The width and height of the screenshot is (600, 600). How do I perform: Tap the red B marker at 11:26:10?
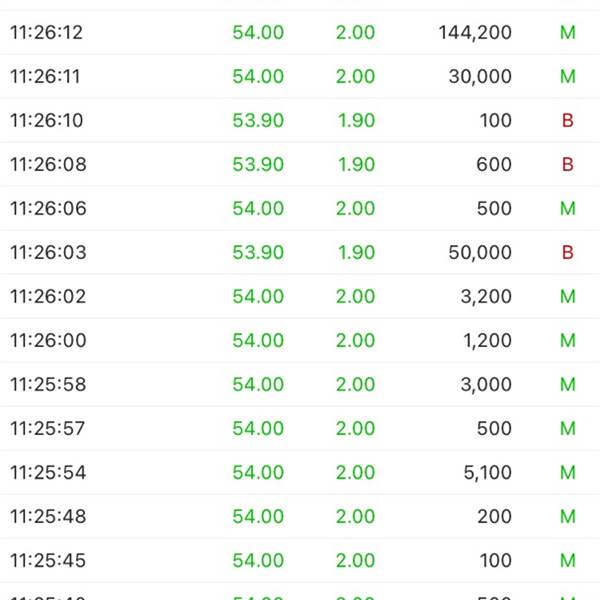[x=567, y=121]
